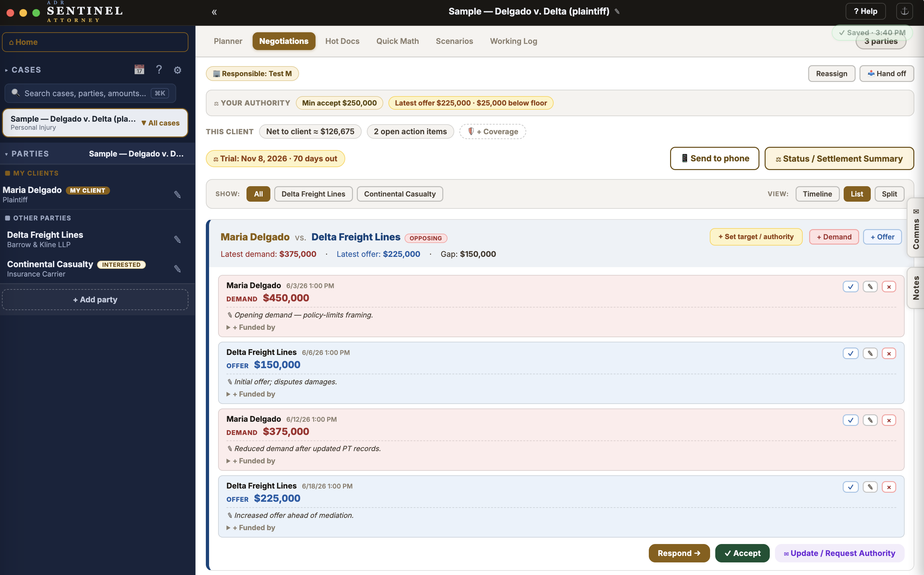Expand Funded by under $225,000 offer
Viewport: 924px width, 575px height.
(x=251, y=528)
